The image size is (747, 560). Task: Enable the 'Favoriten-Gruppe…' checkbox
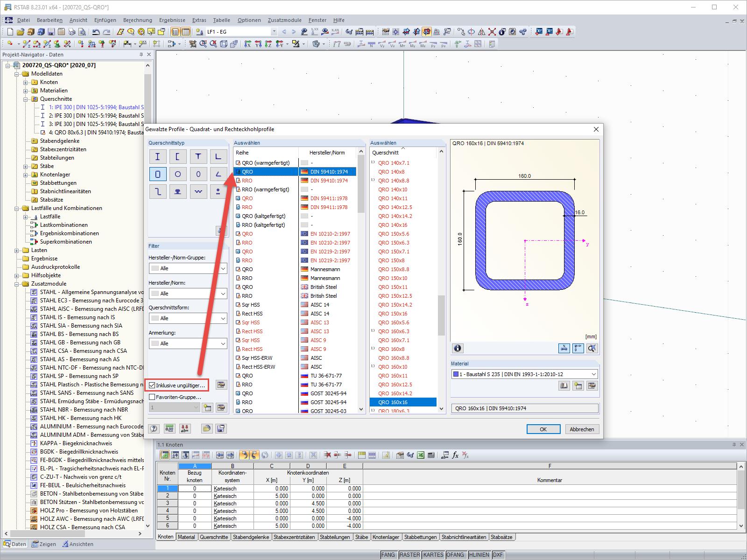[152, 397]
